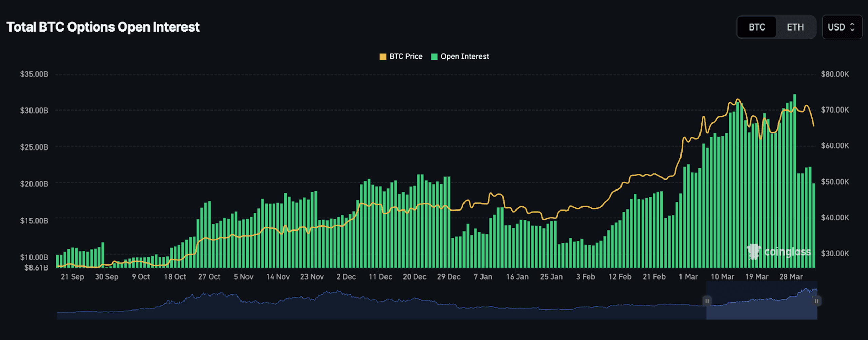The image size is (868, 340).
Task: Toggle the BTC Price legend series
Action: [401, 57]
